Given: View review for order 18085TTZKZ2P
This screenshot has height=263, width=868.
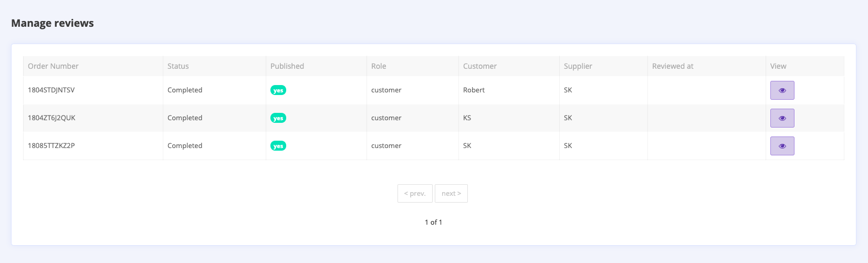Looking at the screenshot, I should click(x=782, y=146).
